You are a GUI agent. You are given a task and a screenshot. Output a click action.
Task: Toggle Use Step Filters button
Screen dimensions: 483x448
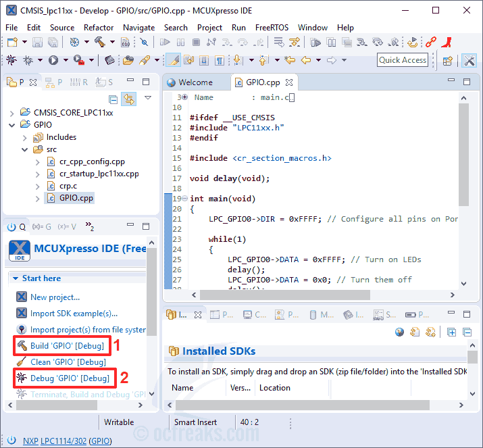coord(294,42)
